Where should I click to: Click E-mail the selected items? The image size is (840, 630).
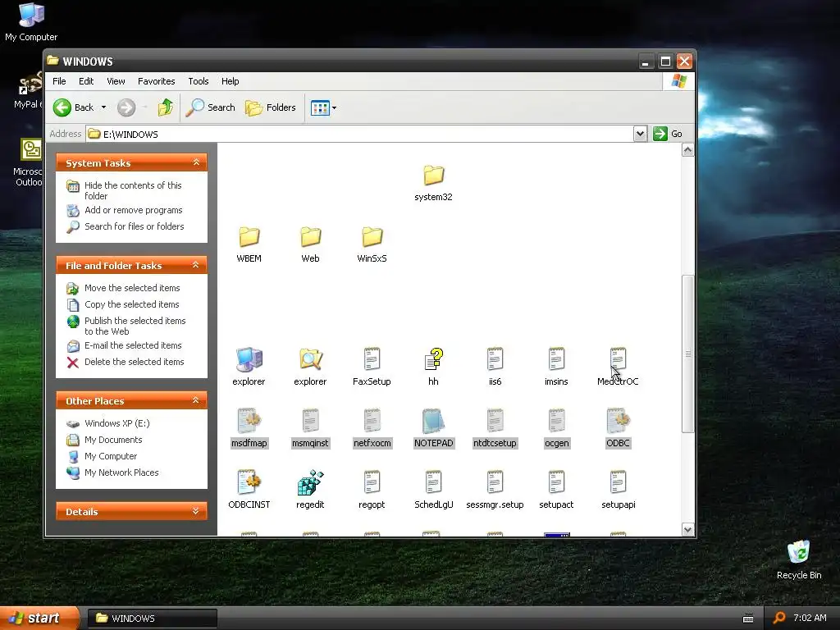[x=133, y=345]
